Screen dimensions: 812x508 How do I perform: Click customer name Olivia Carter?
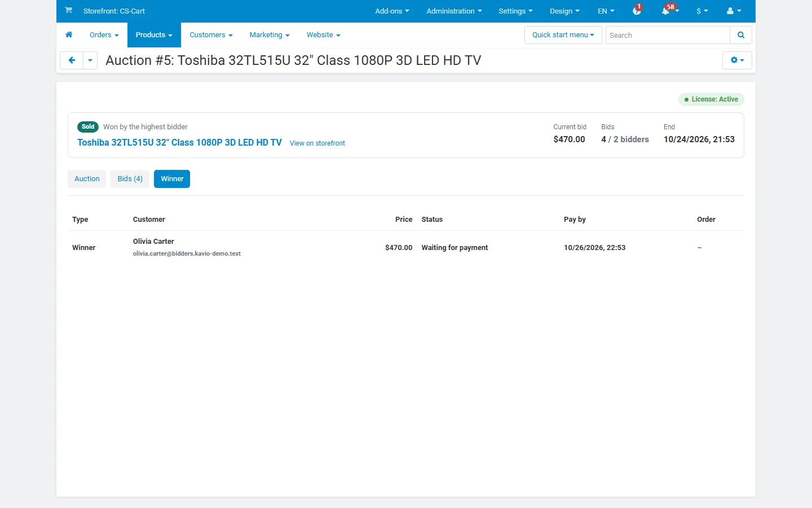click(153, 242)
